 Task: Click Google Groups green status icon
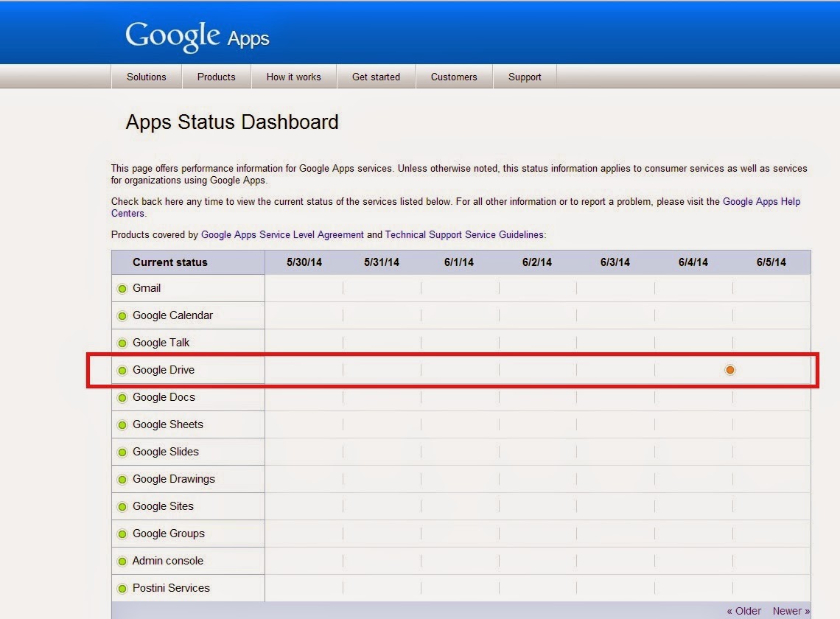click(x=122, y=534)
